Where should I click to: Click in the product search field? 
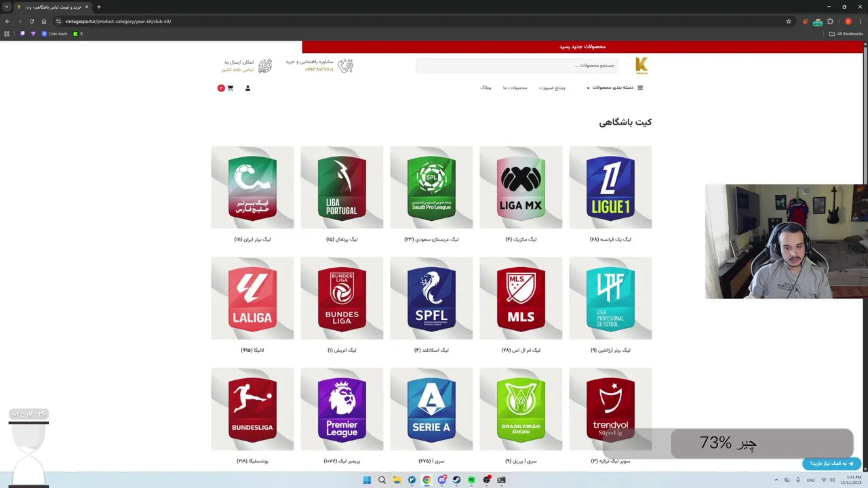(517, 66)
